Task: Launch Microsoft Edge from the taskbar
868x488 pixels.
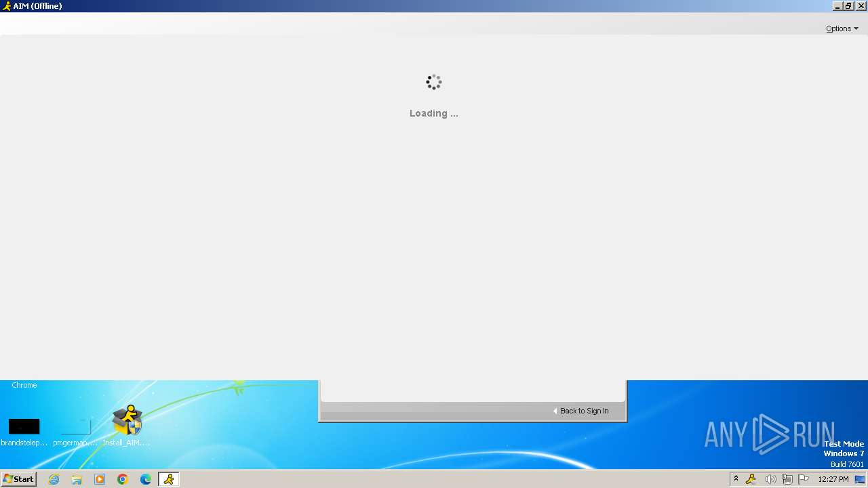Action: [x=146, y=479]
